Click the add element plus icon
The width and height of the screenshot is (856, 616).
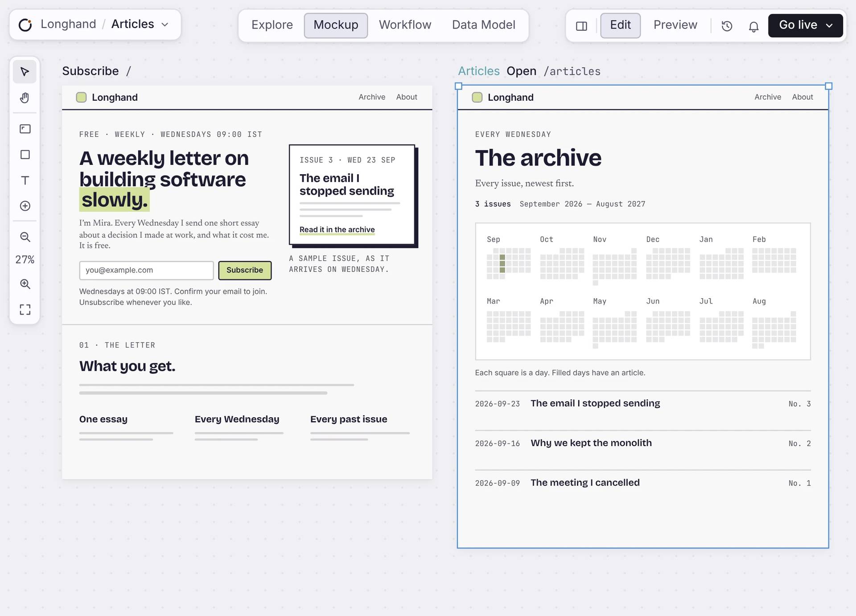pos(25,206)
